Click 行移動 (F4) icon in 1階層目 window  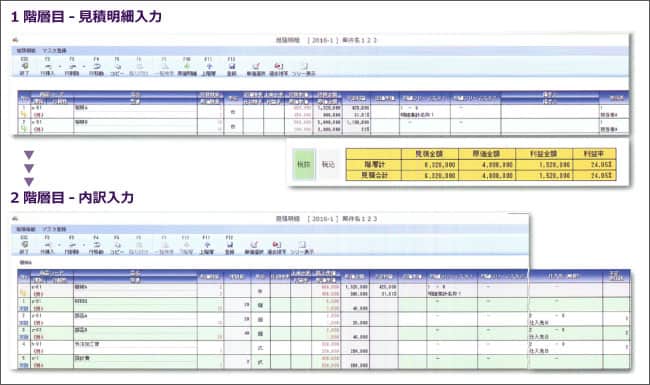tap(96, 66)
